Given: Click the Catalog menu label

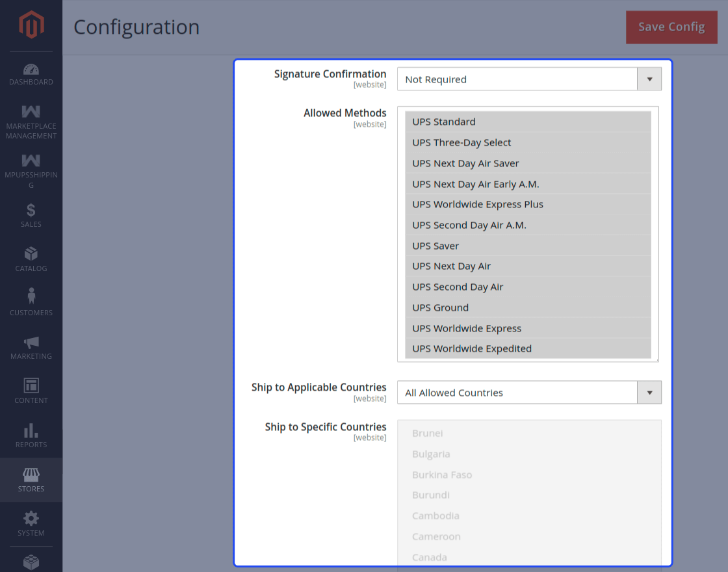Looking at the screenshot, I should [31, 268].
